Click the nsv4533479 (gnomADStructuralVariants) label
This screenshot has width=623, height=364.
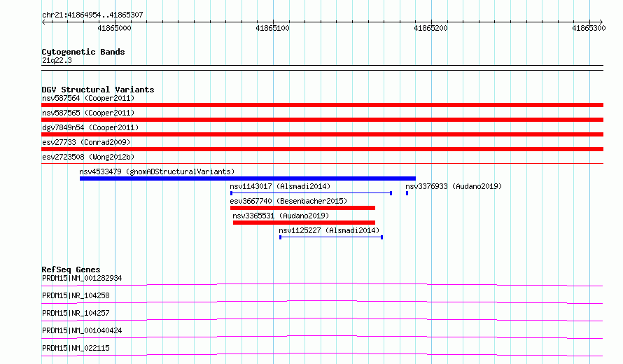(x=157, y=171)
